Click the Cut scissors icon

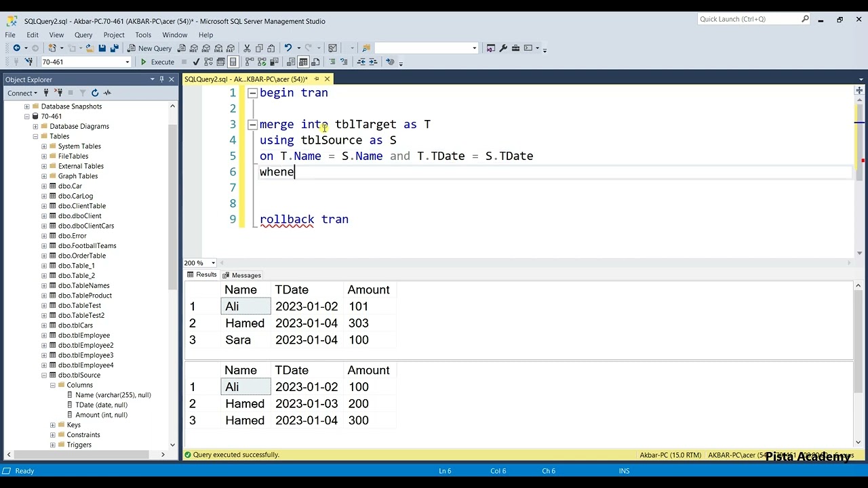coord(247,48)
